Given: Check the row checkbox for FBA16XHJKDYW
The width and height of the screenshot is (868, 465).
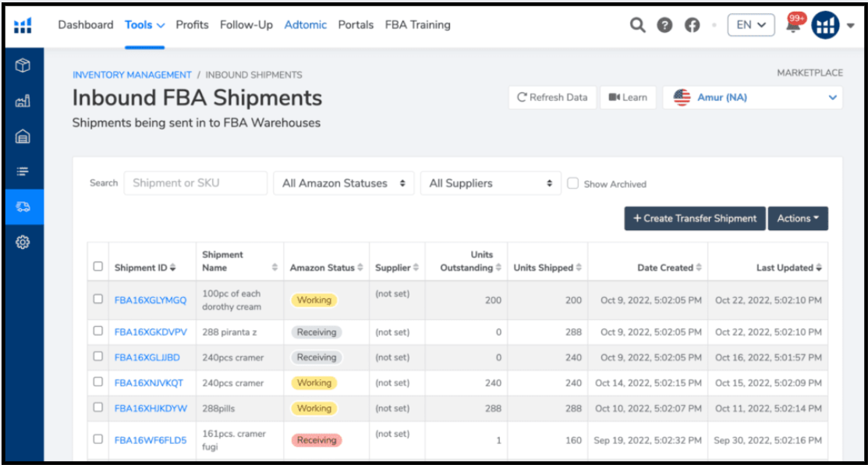Looking at the screenshot, I should tap(98, 407).
